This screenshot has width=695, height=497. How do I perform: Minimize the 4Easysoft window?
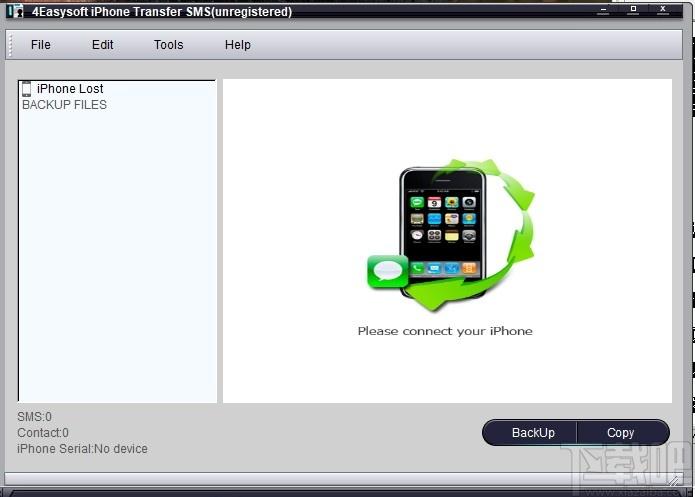coord(603,10)
